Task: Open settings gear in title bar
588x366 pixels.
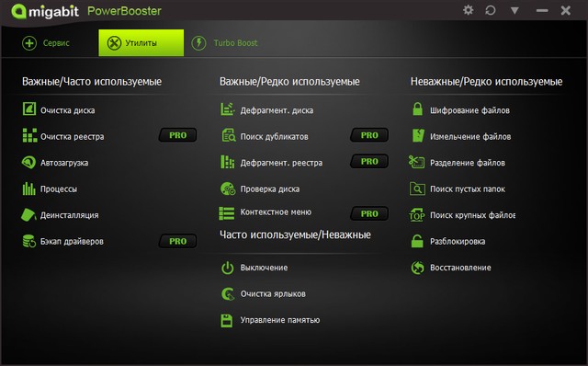Action: [468, 10]
